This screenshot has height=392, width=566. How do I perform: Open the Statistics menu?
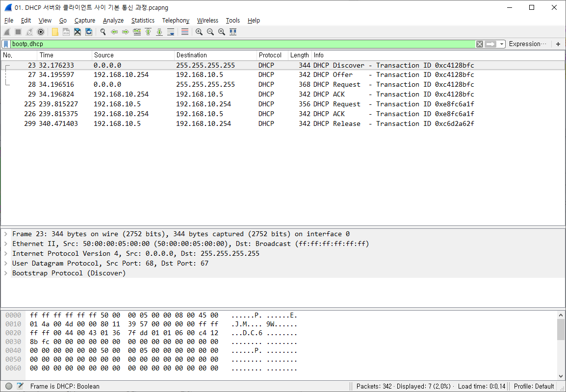[x=143, y=21]
